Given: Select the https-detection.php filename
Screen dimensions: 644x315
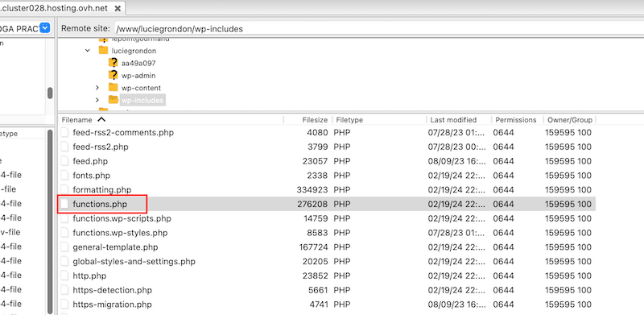Looking at the screenshot, I should [x=112, y=290].
